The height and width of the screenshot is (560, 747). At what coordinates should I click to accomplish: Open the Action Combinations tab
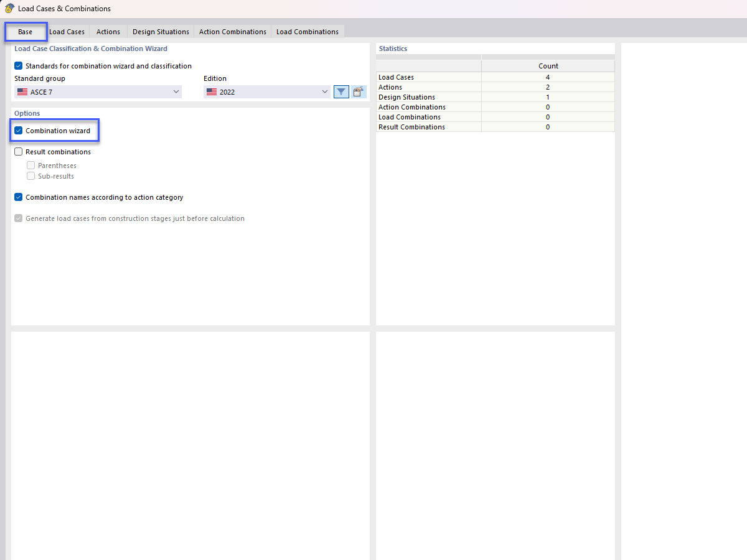232,31
